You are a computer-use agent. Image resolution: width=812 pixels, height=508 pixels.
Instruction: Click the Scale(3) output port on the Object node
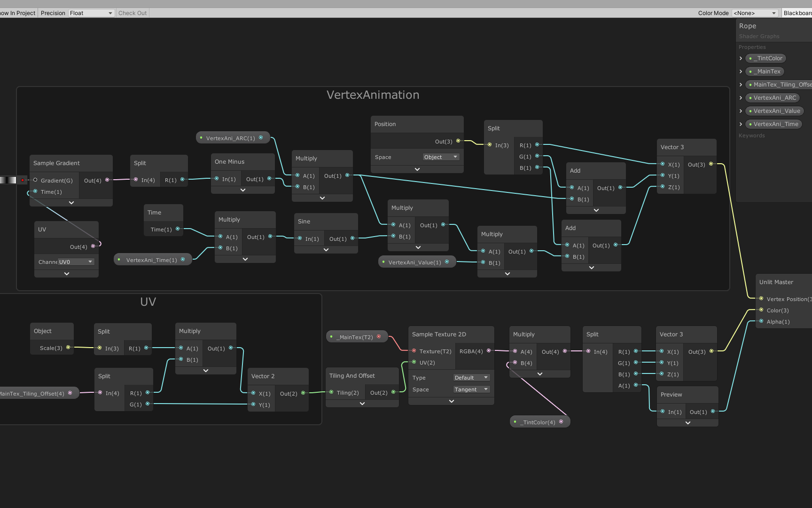click(x=68, y=348)
